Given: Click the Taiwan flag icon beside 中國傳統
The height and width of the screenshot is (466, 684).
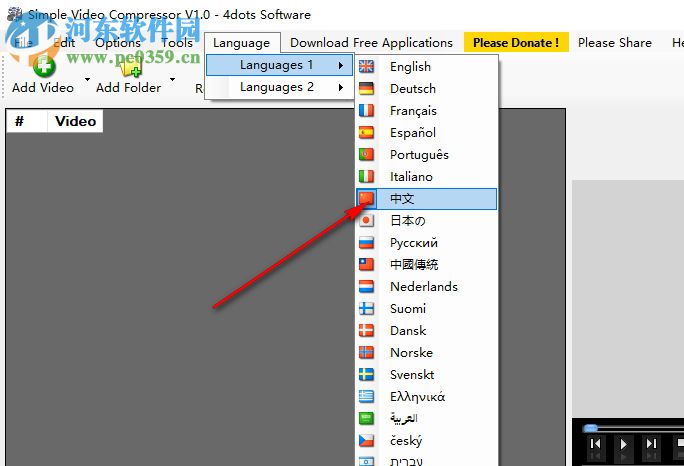Looking at the screenshot, I should pyautogui.click(x=366, y=264).
